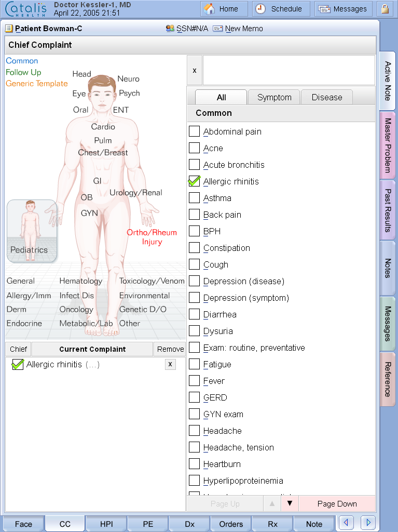
Task: Go to the Note bottom tab
Action: tap(314, 524)
